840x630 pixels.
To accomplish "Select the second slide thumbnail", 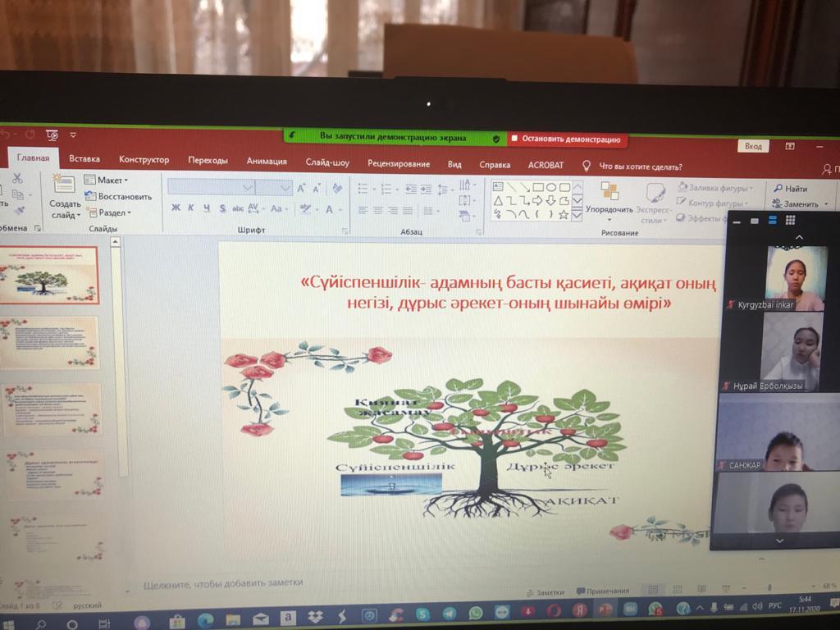I will click(x=51, y=342).
